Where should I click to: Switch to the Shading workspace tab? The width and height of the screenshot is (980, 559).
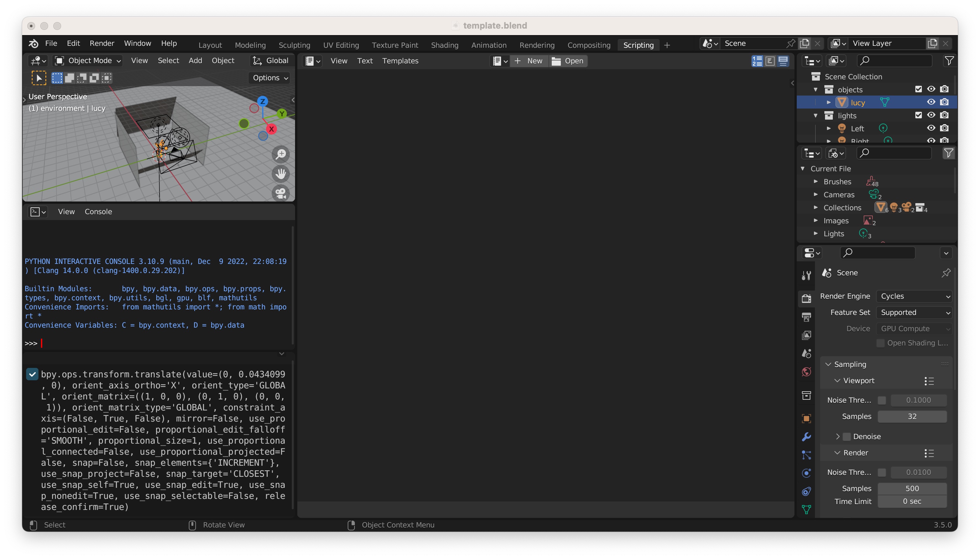444,45
